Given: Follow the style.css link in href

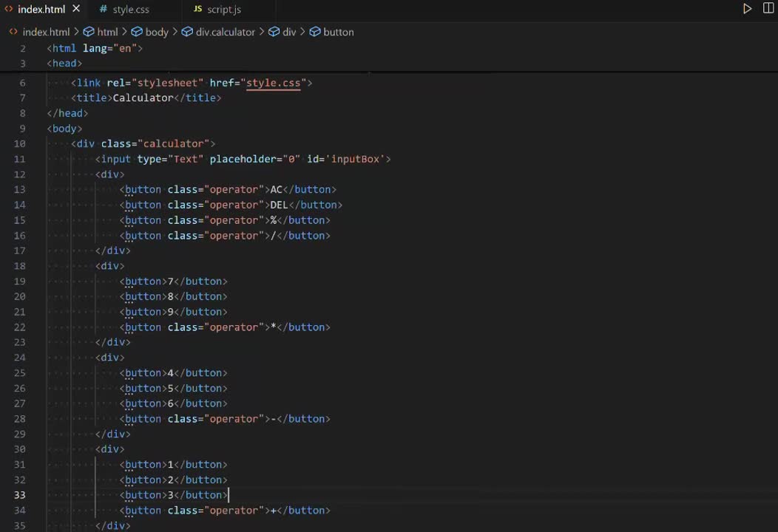Looking at the screenshot, I should pyautogui.click(x=274, y=83).
